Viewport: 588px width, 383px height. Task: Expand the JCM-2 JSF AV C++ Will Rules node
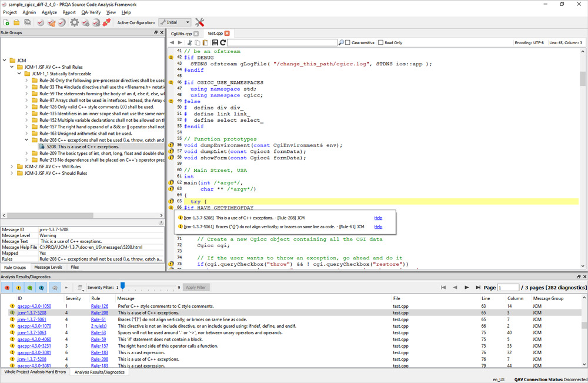(x=12, y=166)
